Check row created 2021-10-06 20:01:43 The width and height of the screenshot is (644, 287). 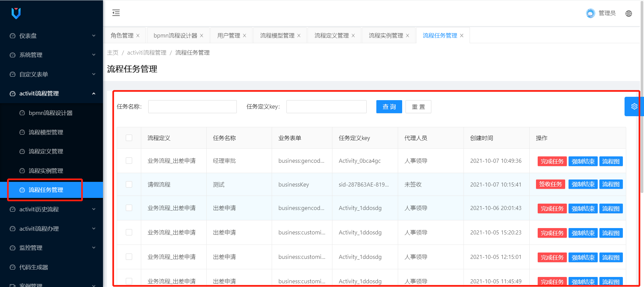point(129,208)
